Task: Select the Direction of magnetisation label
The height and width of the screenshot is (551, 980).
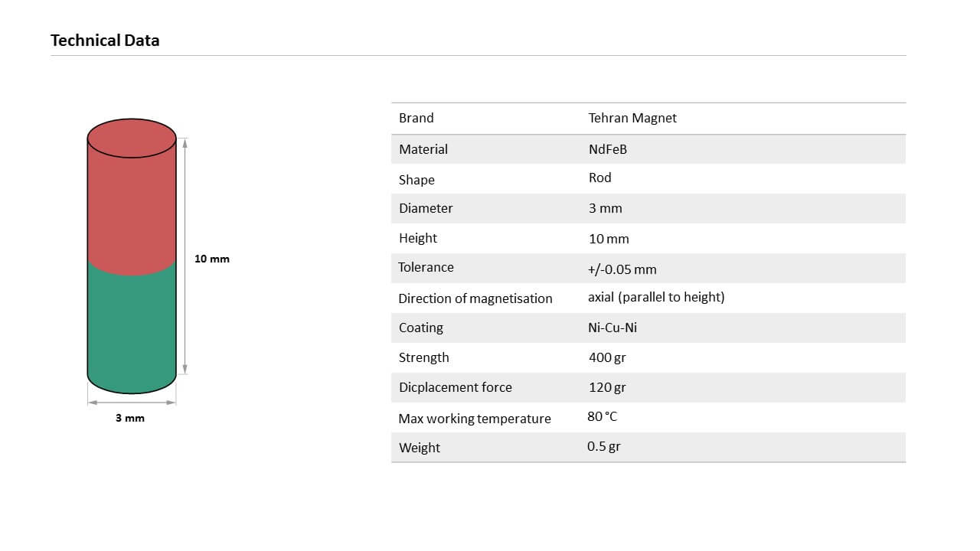Action: pos(475,298)
